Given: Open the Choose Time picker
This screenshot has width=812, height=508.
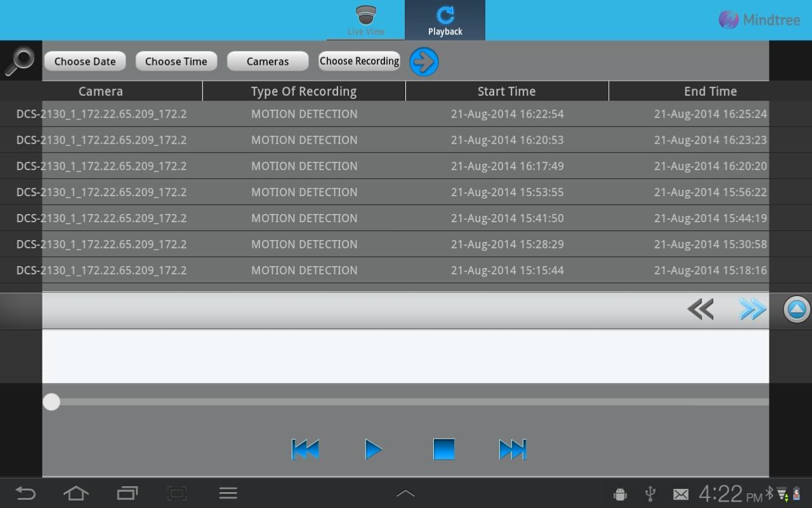Looking at the screenshot, I should (176, 61).
